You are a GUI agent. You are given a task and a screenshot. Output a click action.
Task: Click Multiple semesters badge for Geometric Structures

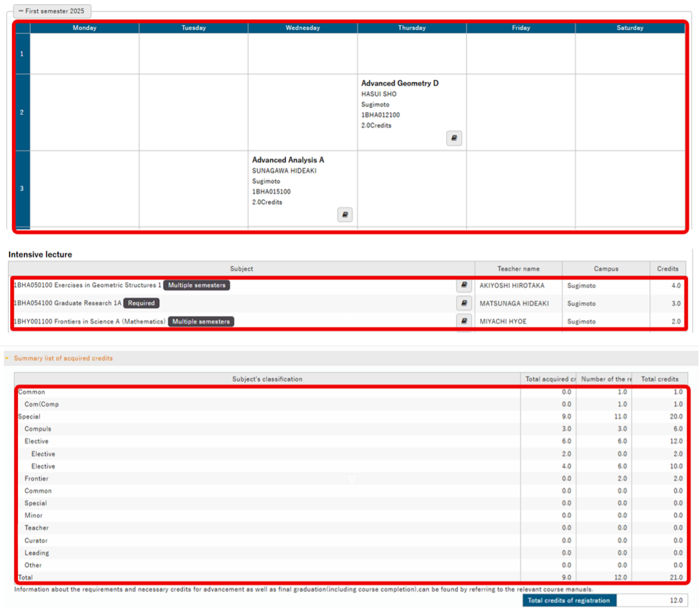point(197,286)
